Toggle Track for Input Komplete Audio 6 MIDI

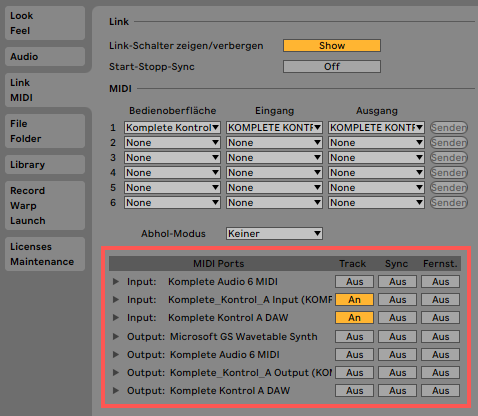354,282
